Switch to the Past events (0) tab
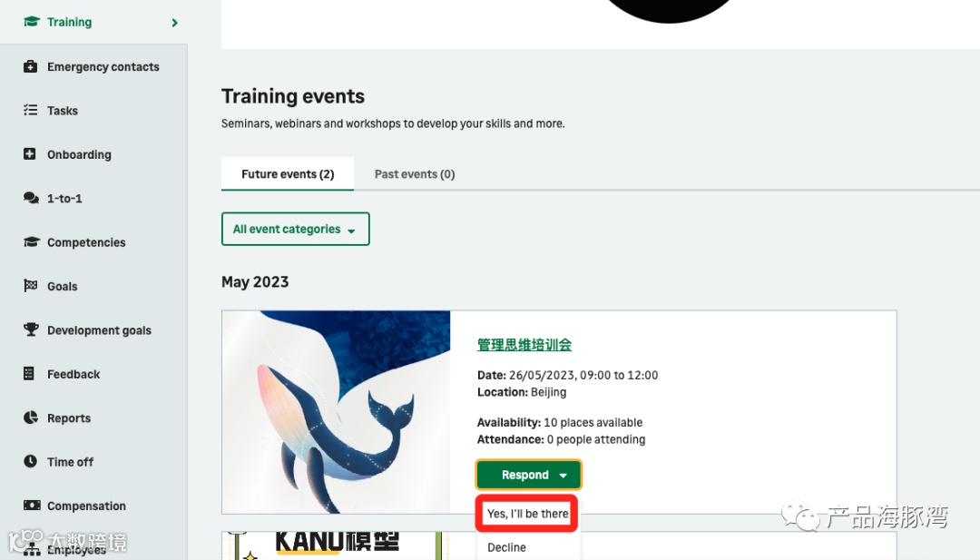This screenshot has width=980, height=560. point(415,174)
